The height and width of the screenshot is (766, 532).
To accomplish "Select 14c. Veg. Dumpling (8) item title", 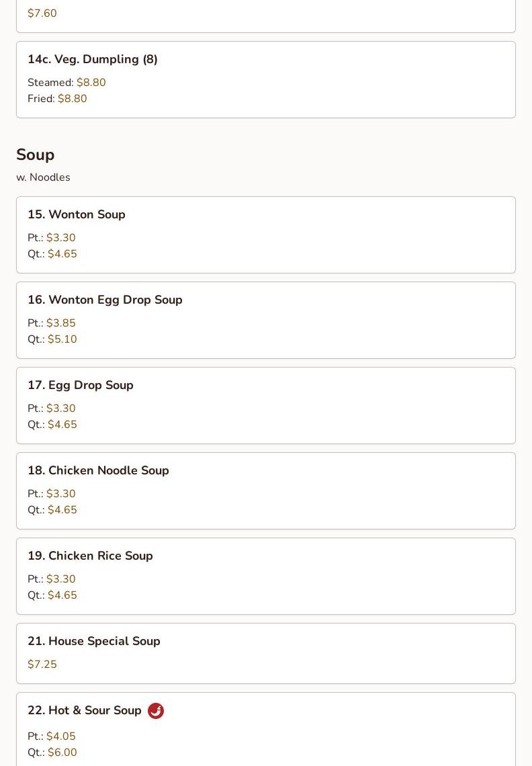I will (x=93, y=59).
